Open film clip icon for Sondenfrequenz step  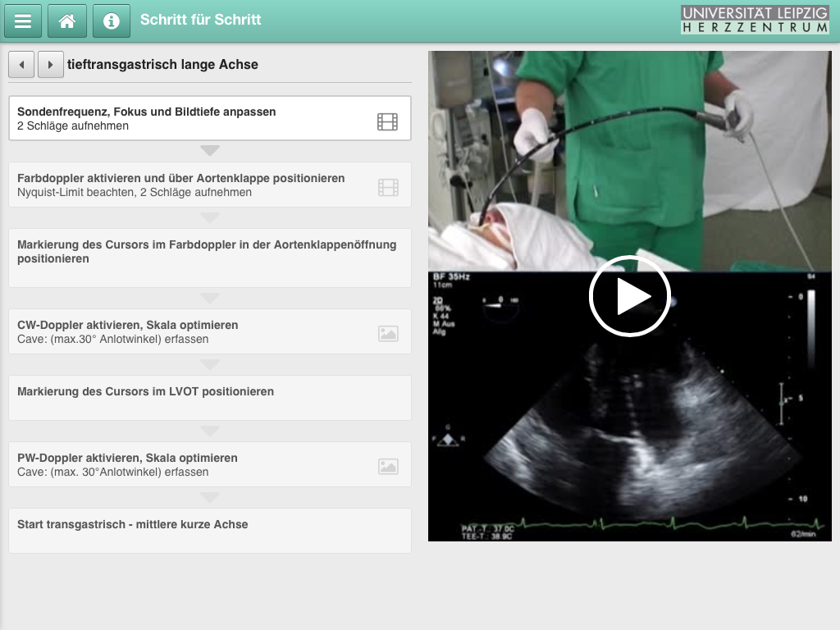(387, 122)
